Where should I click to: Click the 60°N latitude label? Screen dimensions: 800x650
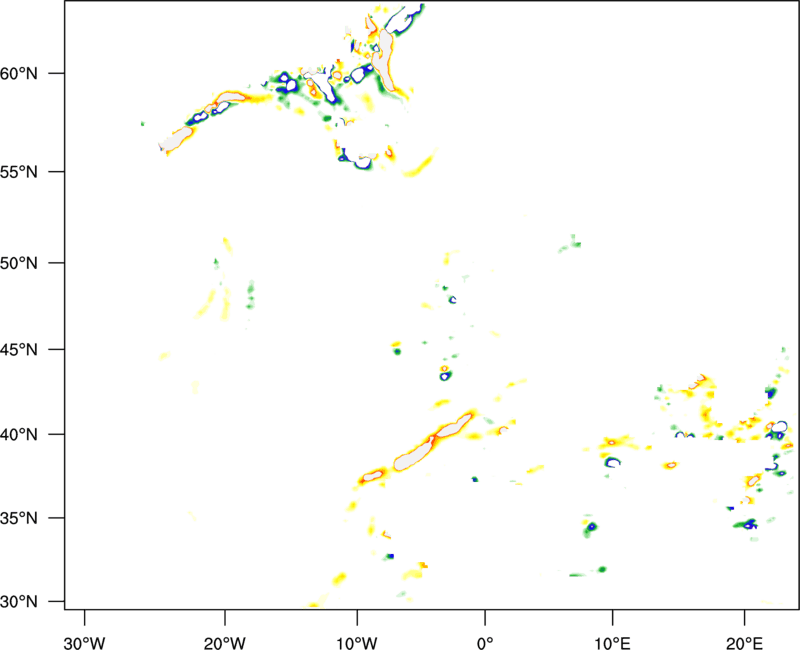tap(19, 73)
